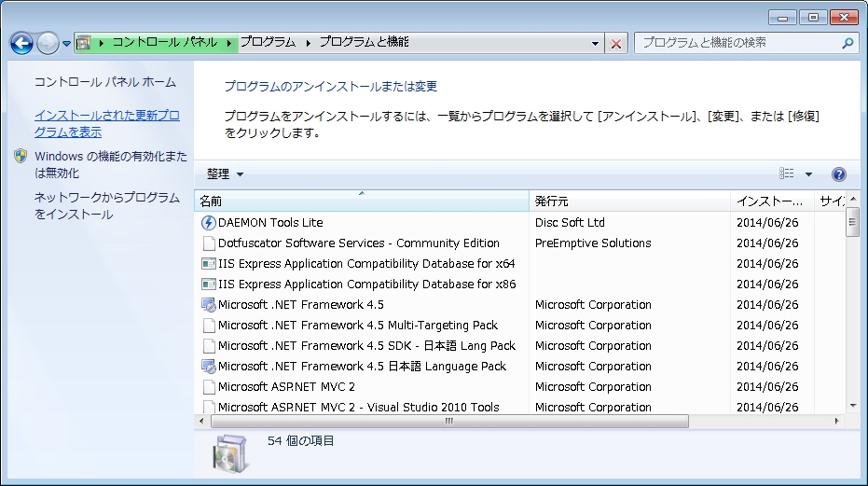This screenshot has height=486, width=868.
Task: Go to コントロール パネル ホーム
Action: [x=104, y=83]
